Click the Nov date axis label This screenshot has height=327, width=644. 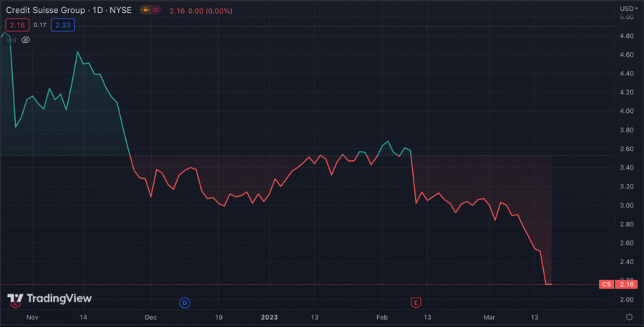[32, 318]
